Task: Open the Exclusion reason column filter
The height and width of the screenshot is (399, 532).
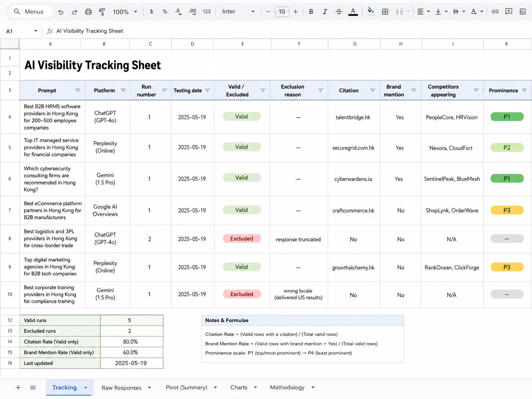Action: (321, 90)
